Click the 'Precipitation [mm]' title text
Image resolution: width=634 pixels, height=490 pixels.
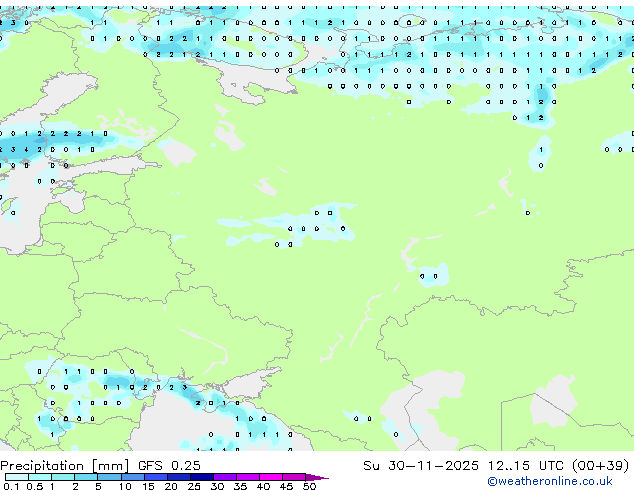(x=65, y=466)
